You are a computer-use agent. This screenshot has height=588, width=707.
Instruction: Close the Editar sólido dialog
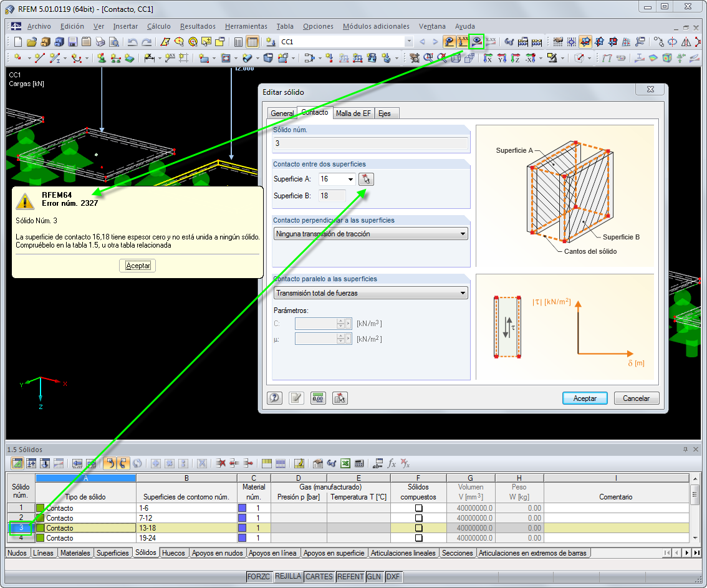[x=650, y=89]
